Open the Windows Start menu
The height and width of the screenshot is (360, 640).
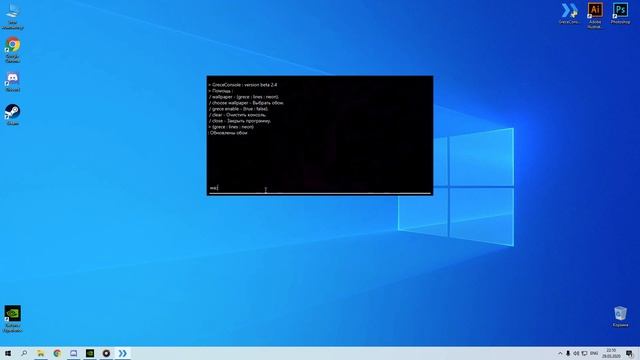click(8, 353)
